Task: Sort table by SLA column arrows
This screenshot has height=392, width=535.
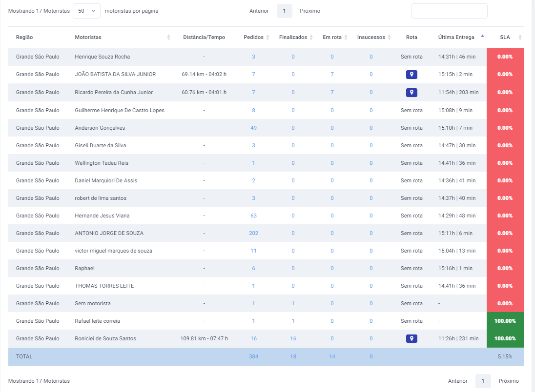Action: (520, 37)
